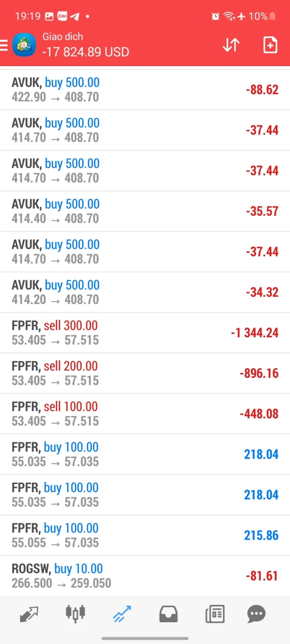Open the History inbox tray tab
This screenshot has height=644, width=290.
pos(168,614)
